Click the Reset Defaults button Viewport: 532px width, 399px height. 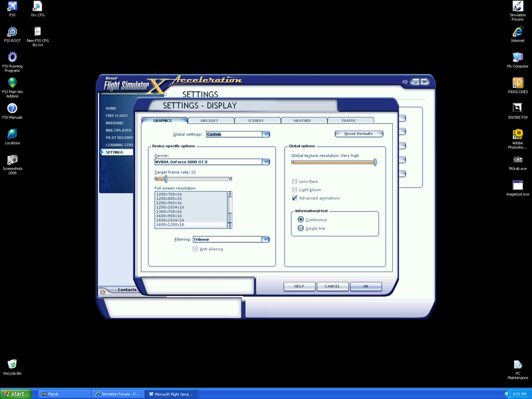(359, 134)
